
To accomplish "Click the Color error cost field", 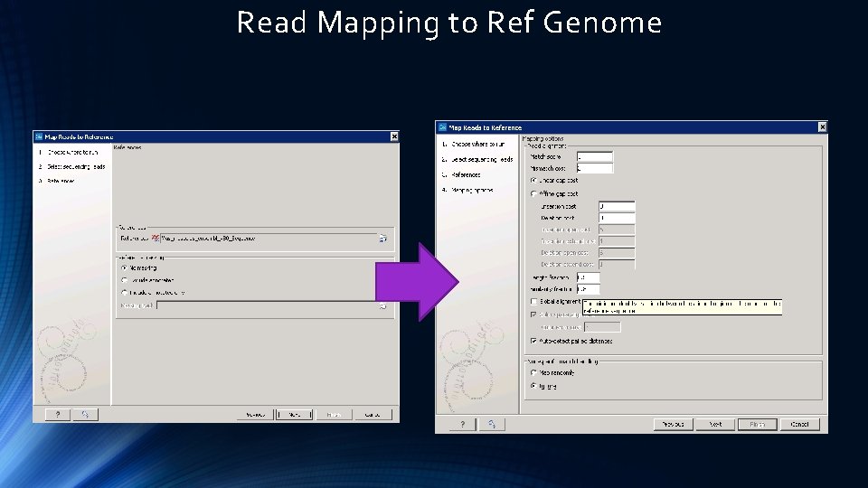I will tap(602, 327).
